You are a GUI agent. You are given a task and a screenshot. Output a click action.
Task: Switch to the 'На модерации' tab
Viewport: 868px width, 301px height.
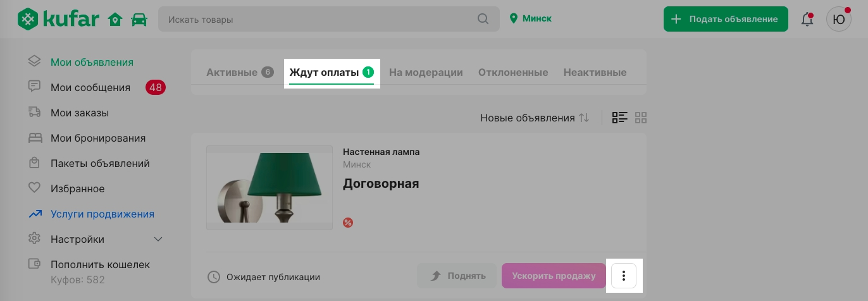click(426, 72)
